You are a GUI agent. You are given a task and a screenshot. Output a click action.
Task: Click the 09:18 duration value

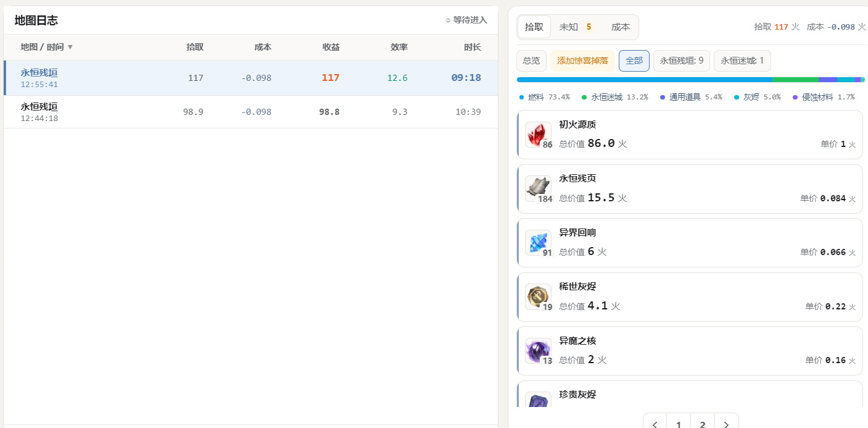(x=466, y=78)
